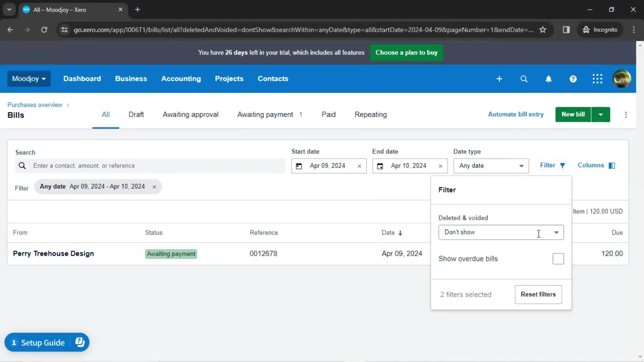Click the Filter funnel button
Viewport: 644px width, 362px height.
click(x=552, y=165)
